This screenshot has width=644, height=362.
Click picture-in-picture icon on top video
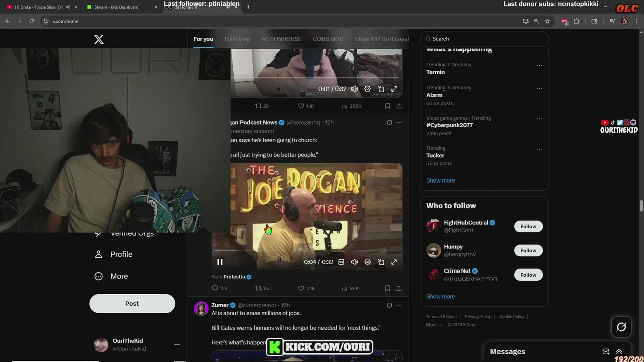tap(381, 88)
